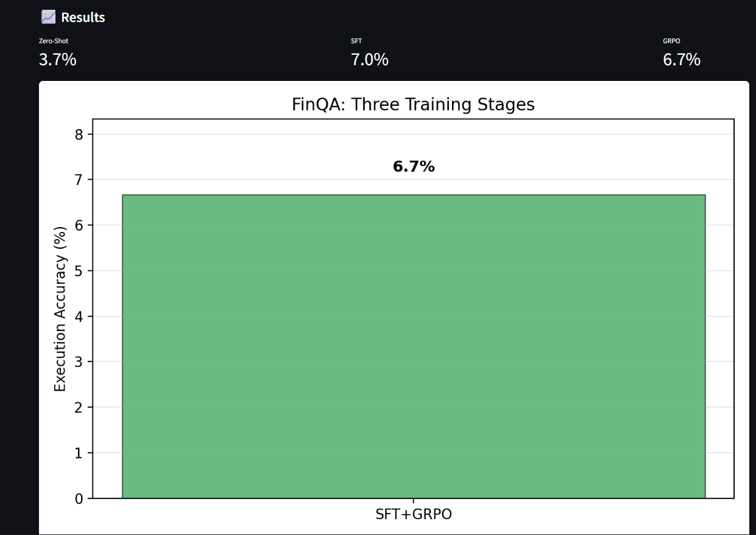This screenshot has width=756, height=535.
Task: Click the SFT+GRPO x-axis tick label
Action: 414,514
